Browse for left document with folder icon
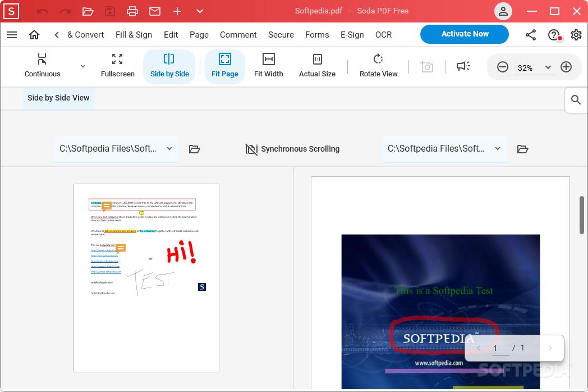Viewport: 588px width, 392px height. pyautogui.click(x=194, y=149)
